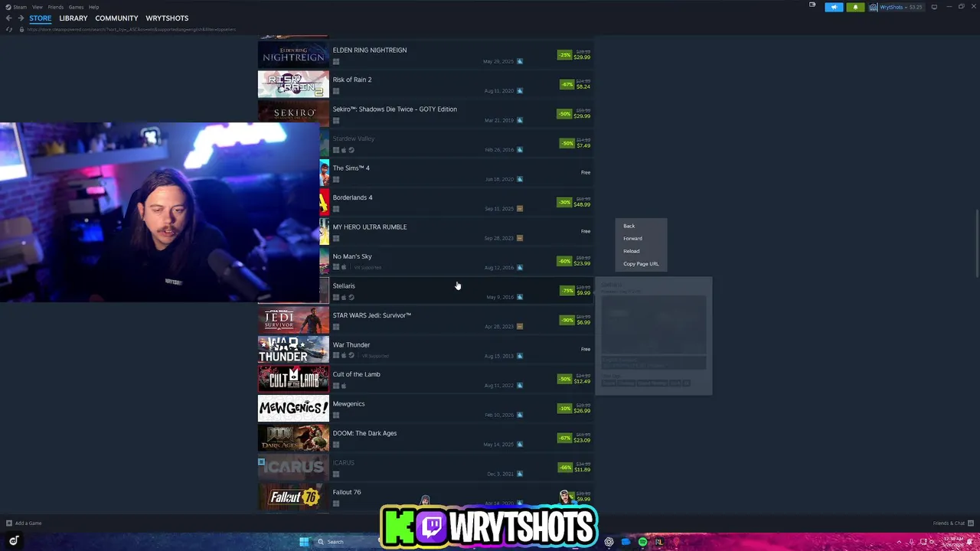
Task: Click the review icon beside Cult of the Lamb date
Action: (520, 385)
